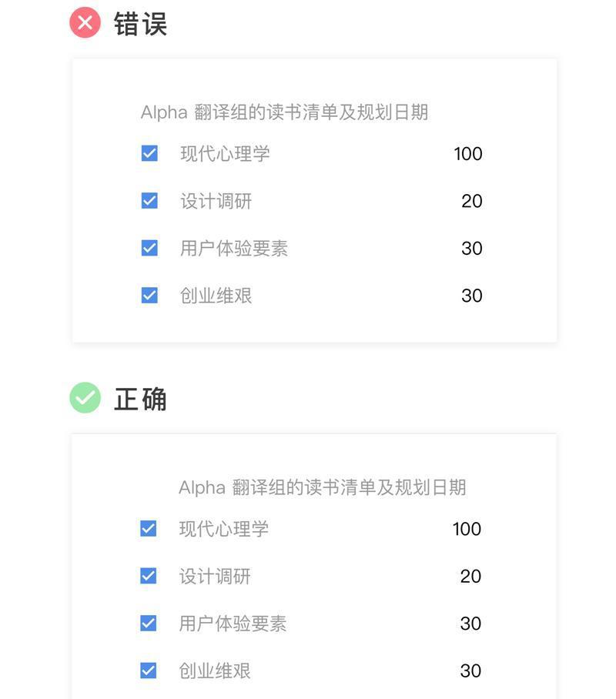Toggle 设计调研 checkbox in the 错误 card
Screen dimensions: 616x699
pos(149,201)
